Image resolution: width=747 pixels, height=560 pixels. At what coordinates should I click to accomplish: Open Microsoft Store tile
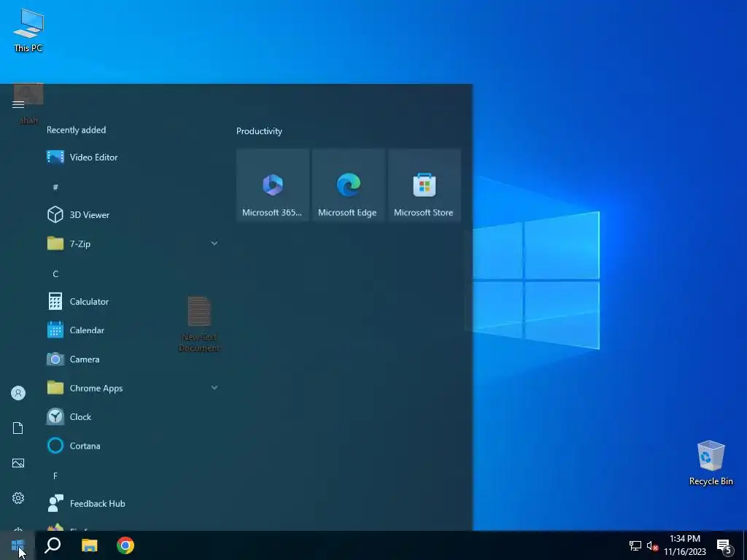[x=424, y=185]
